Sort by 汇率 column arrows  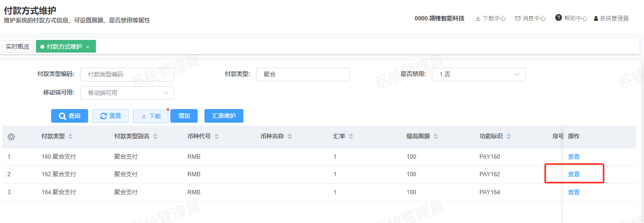click(x=351, y=137)
